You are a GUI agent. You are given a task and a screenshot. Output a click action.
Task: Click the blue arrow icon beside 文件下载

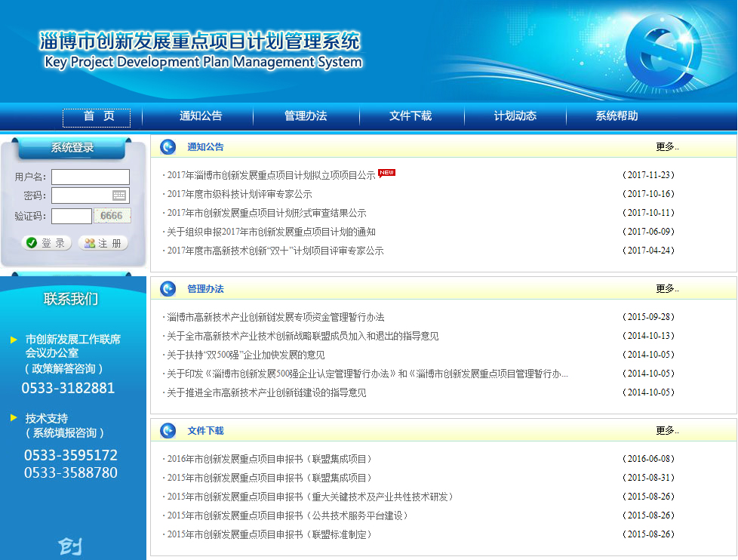coord(168,431)
